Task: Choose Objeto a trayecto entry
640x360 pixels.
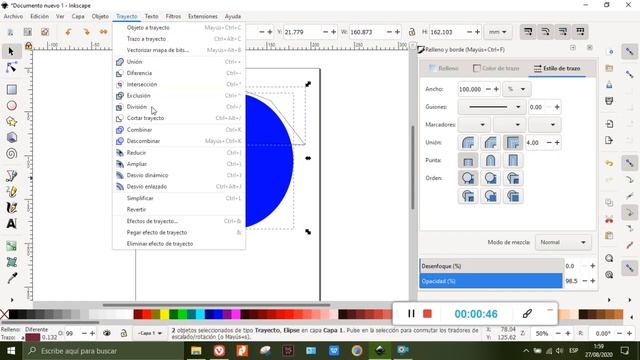Action: click(x=179, y=28)
